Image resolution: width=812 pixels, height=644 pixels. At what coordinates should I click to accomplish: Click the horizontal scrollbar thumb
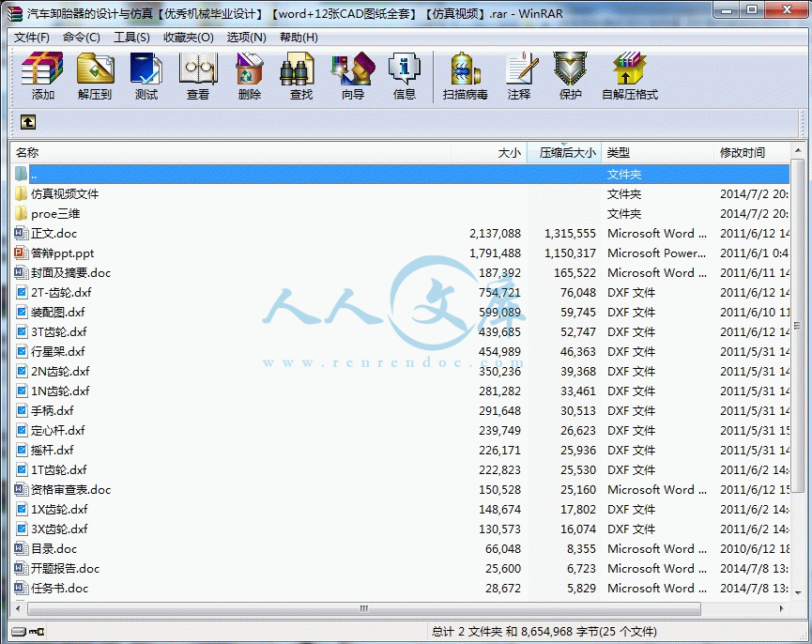coord(364,609)
